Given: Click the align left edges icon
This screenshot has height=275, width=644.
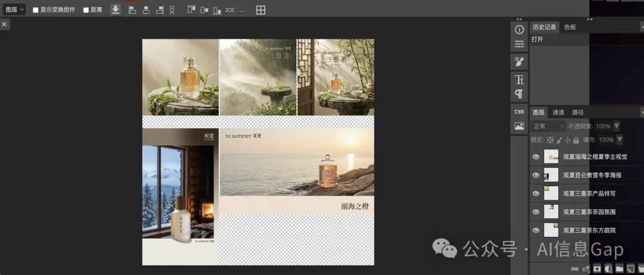Looking at the screenshot, I should [132, 10].
